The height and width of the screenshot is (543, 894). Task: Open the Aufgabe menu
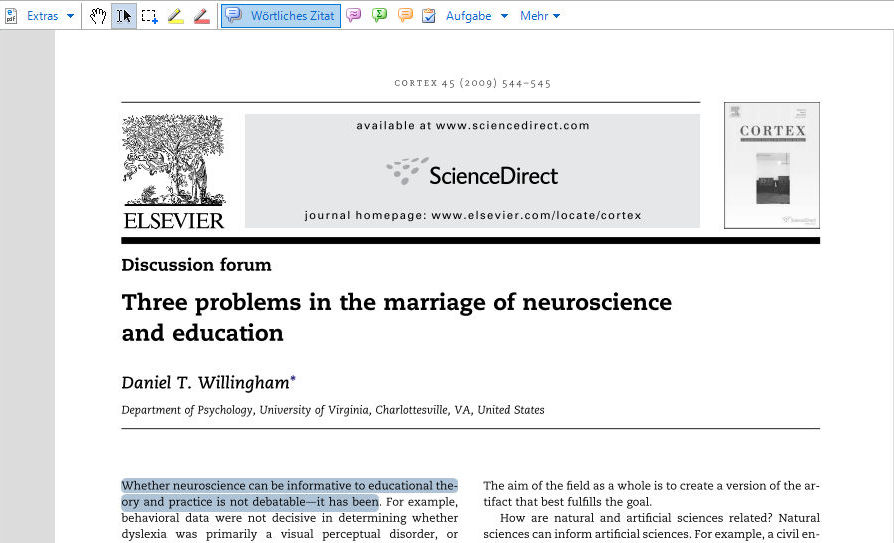pos(468,16)
